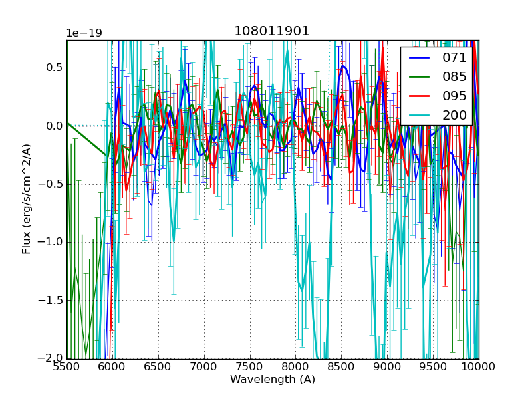Select the Flux y-axis label

(x=27, y=199)
